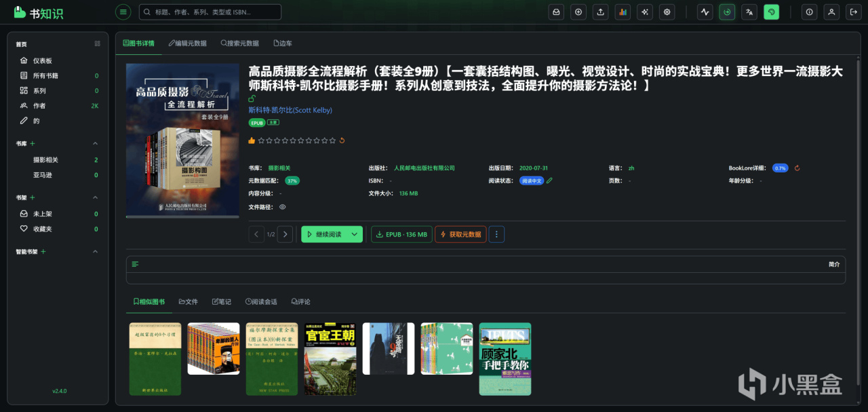Click the green circled arrow icon in top bar

click(x=727, y=12)
